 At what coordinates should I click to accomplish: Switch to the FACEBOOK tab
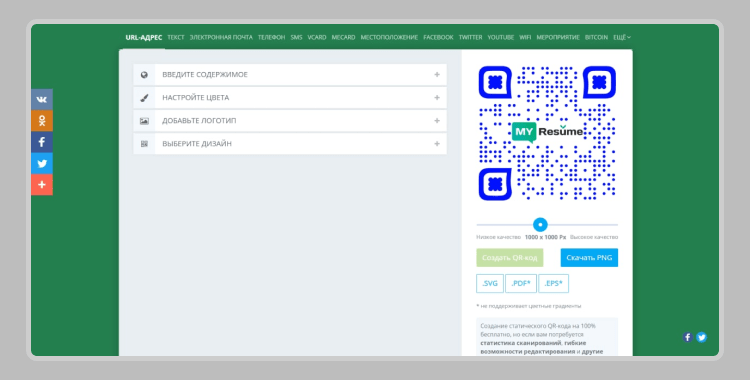coord(438,37)
